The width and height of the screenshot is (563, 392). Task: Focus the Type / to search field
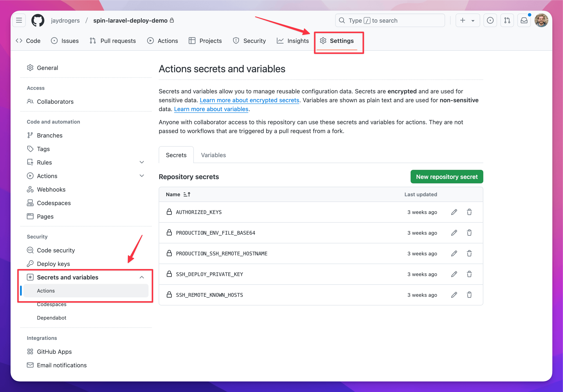390,20
